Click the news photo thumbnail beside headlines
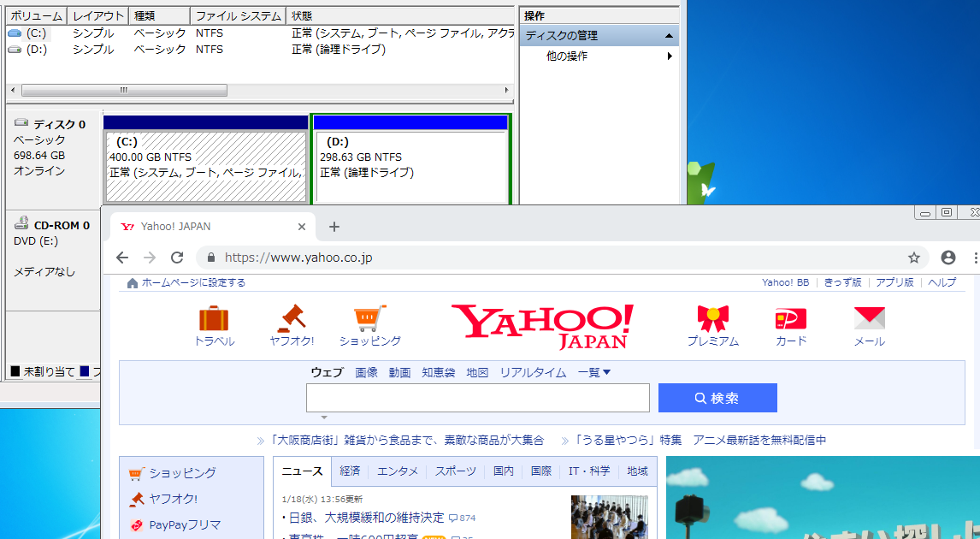Image resolution: width=980 pixels, height=539 pixels. (x=610, y=517)
